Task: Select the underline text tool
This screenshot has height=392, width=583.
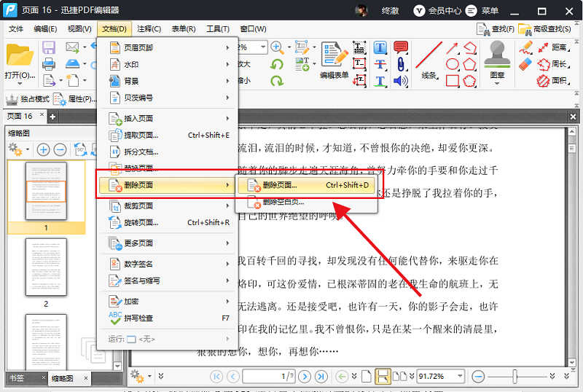Action: coord(380,81)
